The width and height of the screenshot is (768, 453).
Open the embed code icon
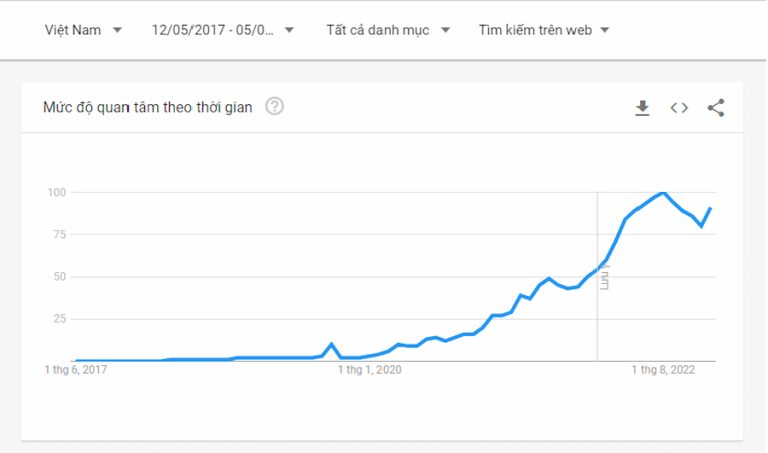click(x=679, y=108)
